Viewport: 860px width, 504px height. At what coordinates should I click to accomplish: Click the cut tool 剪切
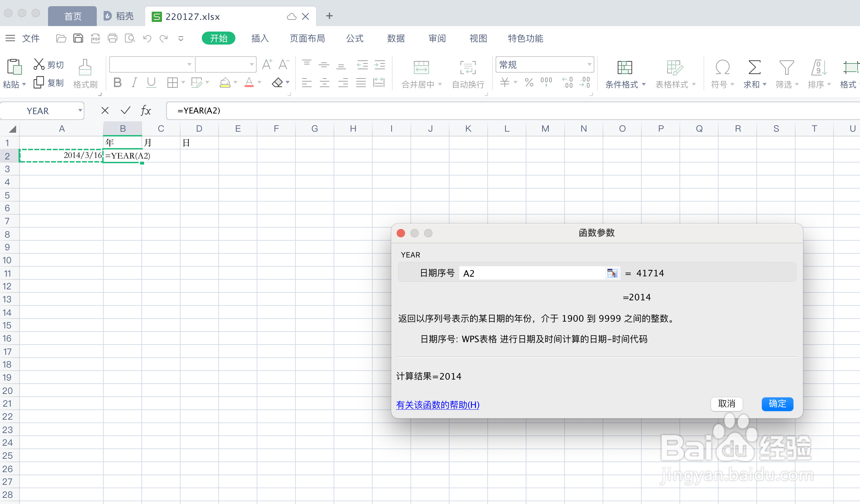[48, 64]
